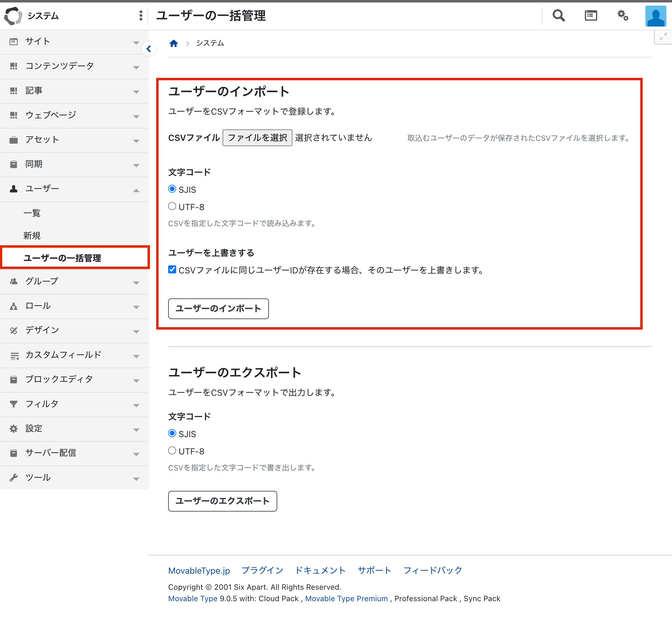This screenshot has width=672, height=624.
Task: Open the system settings gears icon
Action: tap(623, 15)
